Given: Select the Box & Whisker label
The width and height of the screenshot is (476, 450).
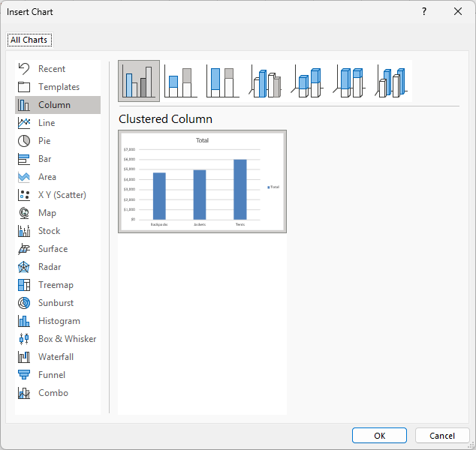Looking at the screenshot, I should pyautogui.click(x=67, y=339).
